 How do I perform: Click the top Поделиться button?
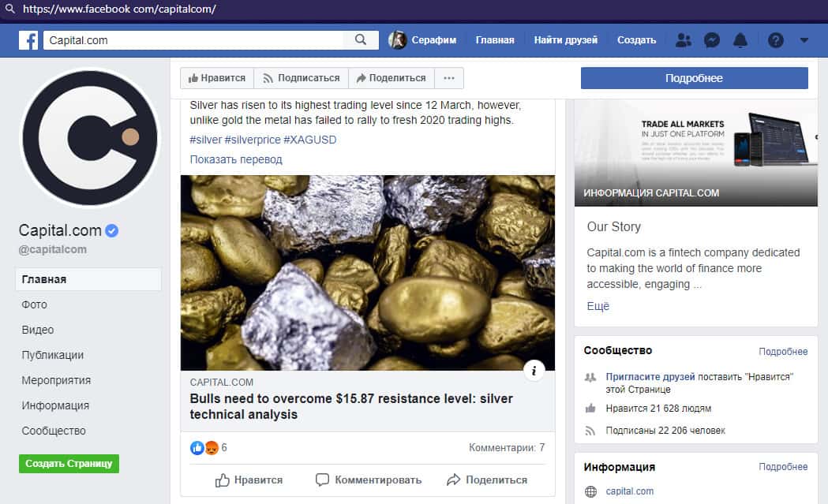coord(392,78)
